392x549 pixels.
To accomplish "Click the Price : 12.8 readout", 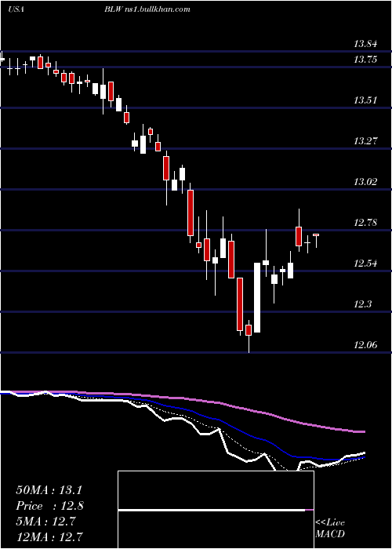I will coord(50,506).
